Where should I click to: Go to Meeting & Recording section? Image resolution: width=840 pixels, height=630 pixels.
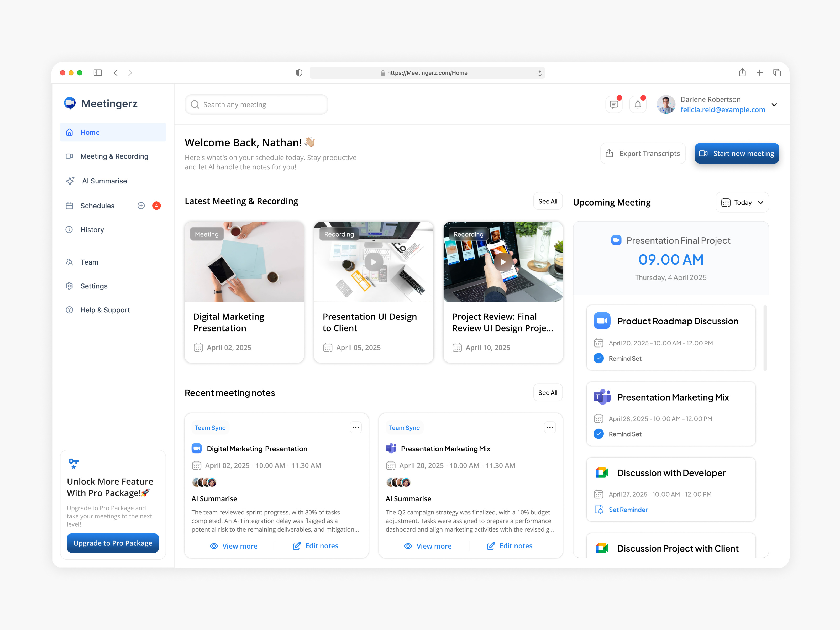pyautogui.click(x=114, y=156)
